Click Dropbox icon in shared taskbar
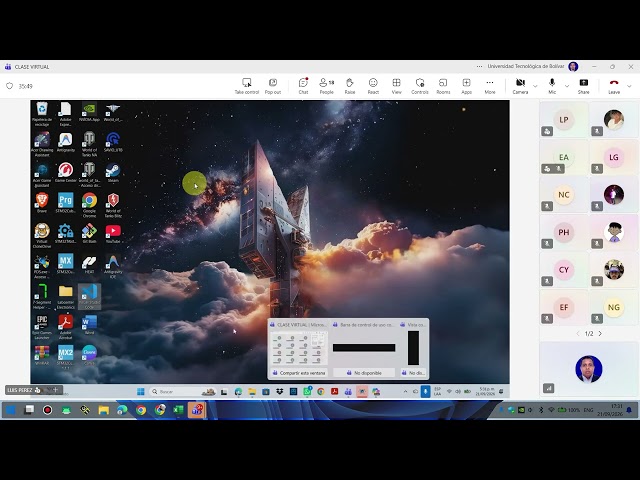The image size is (640, 480). (x=279, y=391)
